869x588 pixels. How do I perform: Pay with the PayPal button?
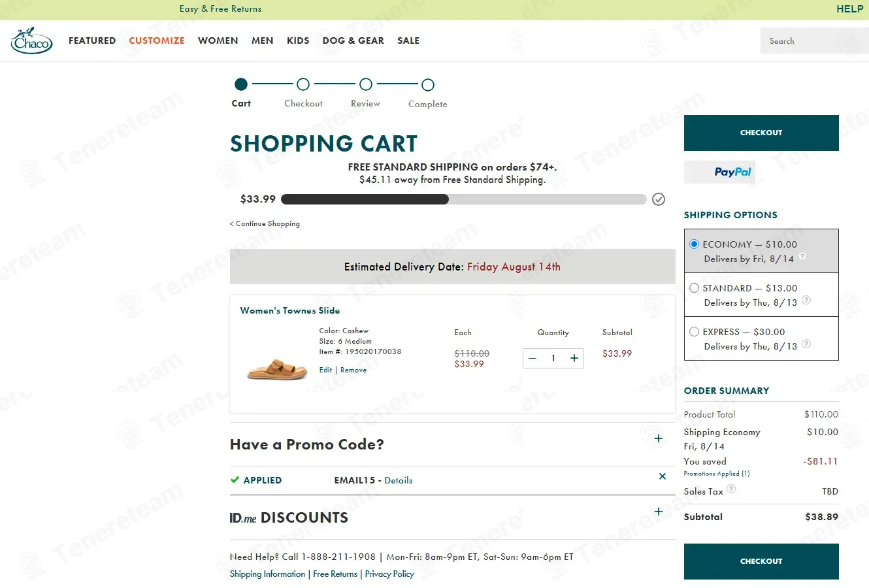[720, 172]
